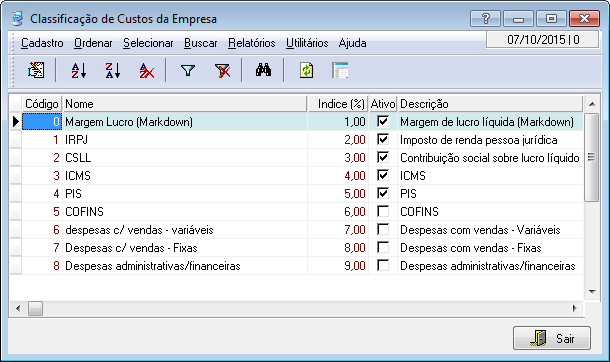Apply filter using the funnel icon
The width and height of the screenshot is (610, 362).
[188, 70]
